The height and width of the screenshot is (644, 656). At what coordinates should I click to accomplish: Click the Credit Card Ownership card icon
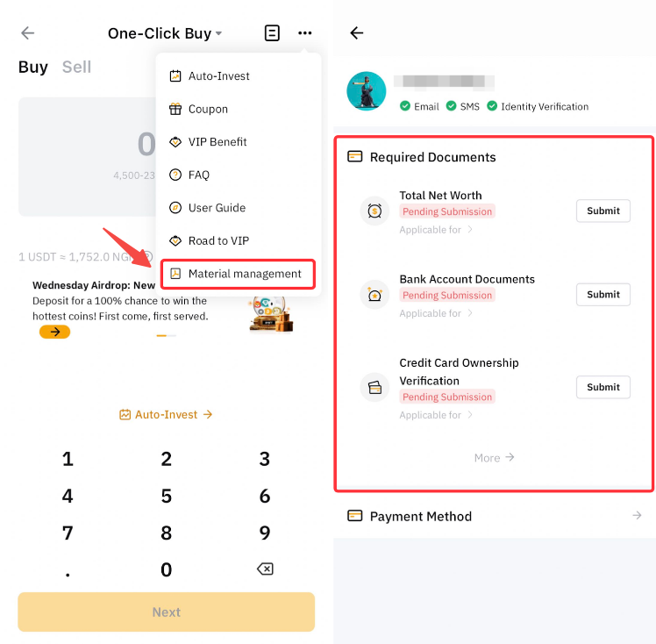(374, 388)
